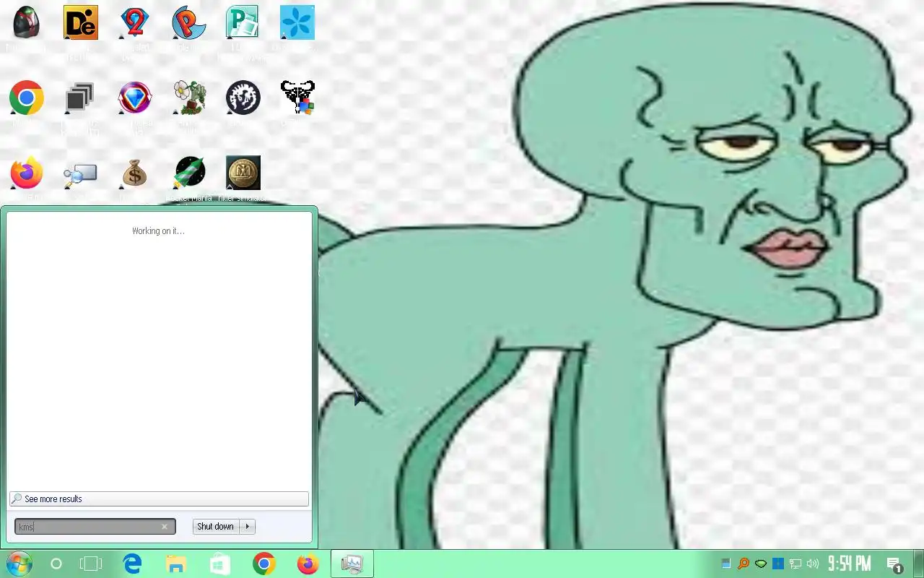Expand the Shut down options arrow
This screenshot has height=578, width=924.
pyautogui.click(x=248, y=527)
